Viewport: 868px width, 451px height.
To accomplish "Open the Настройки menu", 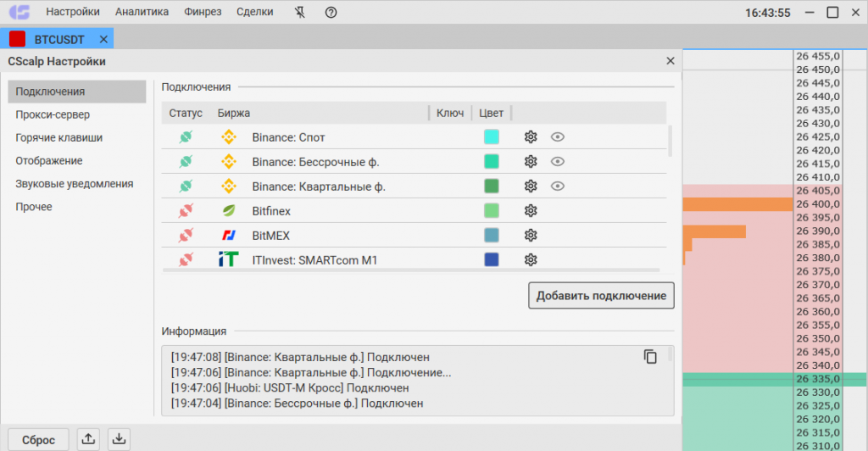I will pyautogui.click(x=73, y=13).
